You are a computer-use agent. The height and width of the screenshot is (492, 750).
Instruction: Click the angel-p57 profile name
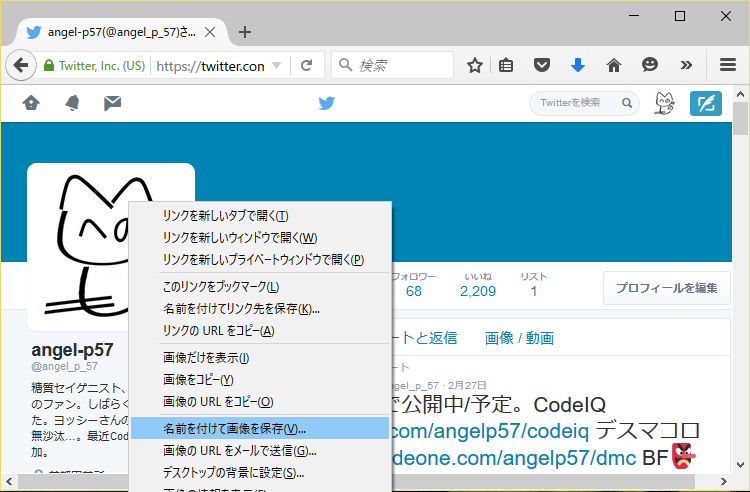click(x=72, y=350)
